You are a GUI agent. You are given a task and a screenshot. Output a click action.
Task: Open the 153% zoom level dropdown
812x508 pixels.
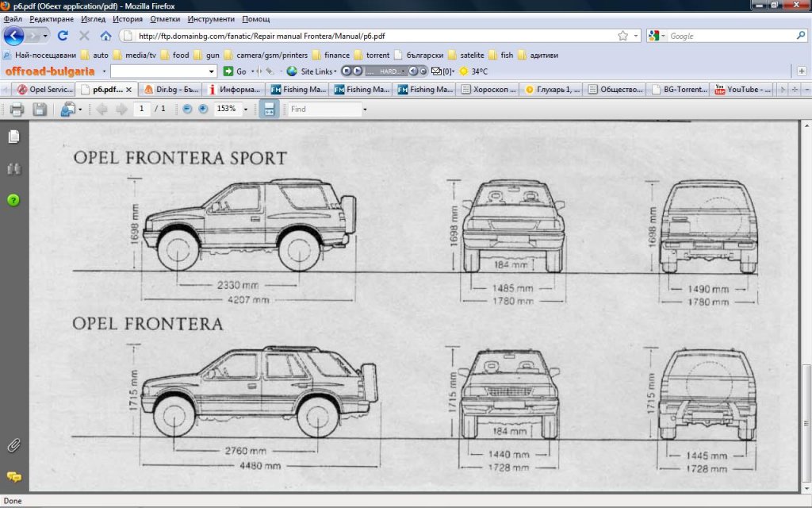[x=246, y=109]
